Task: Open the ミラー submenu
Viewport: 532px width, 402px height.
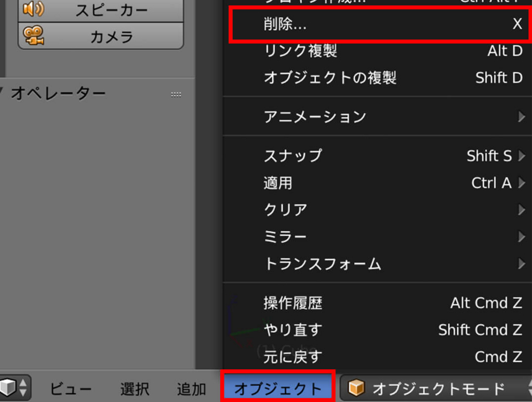Action: pos(377,237)
